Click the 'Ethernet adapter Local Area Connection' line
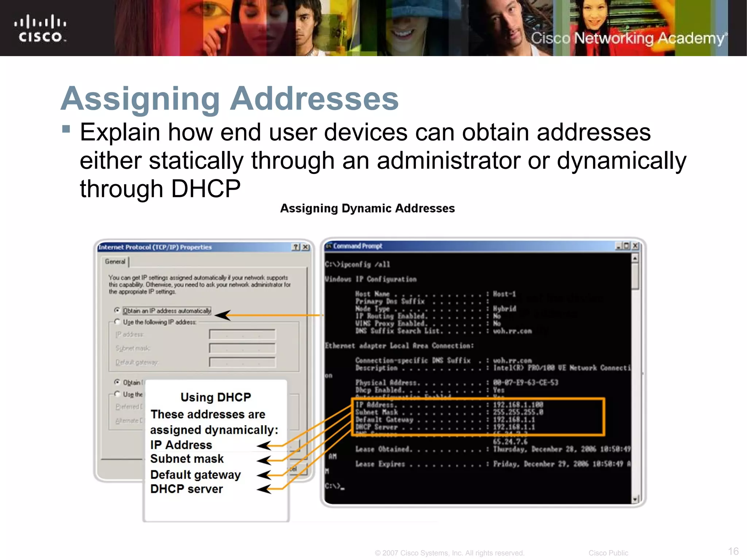This screenshot has height=560, width=747. click(x=399, y=346)
